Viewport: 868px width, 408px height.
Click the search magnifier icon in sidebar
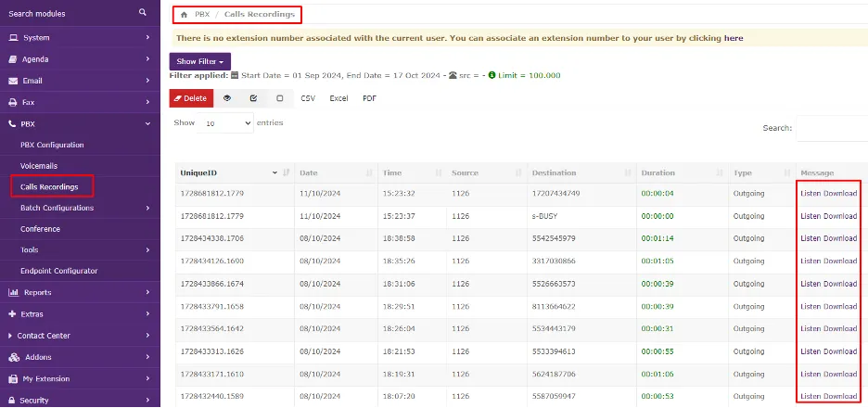pyautogui.click(x=142, y=13)
